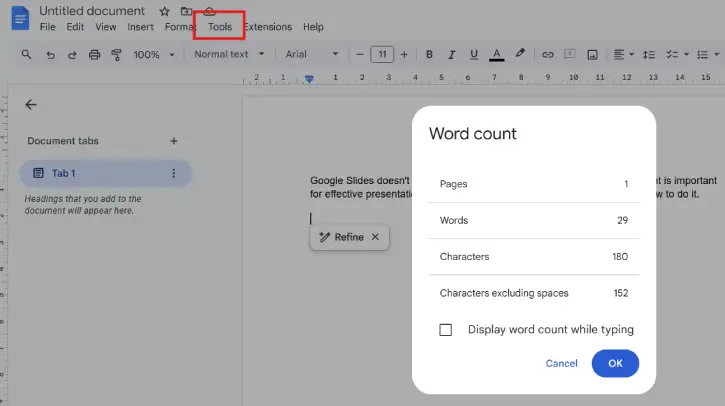The width and height of the screenshot is (725, 406).
Task: Collapse tabs panel with back arrow
Action: 31,105
